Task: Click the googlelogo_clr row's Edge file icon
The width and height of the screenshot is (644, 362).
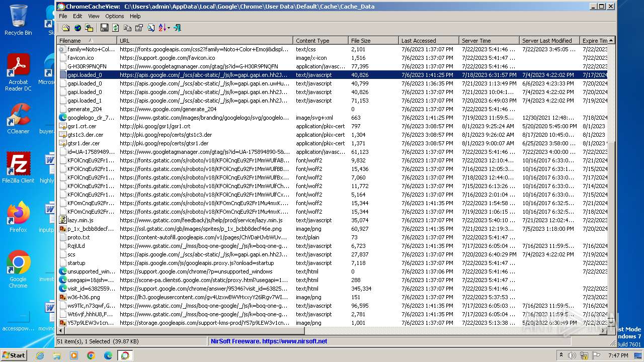Action: click(x=62, y=118)
